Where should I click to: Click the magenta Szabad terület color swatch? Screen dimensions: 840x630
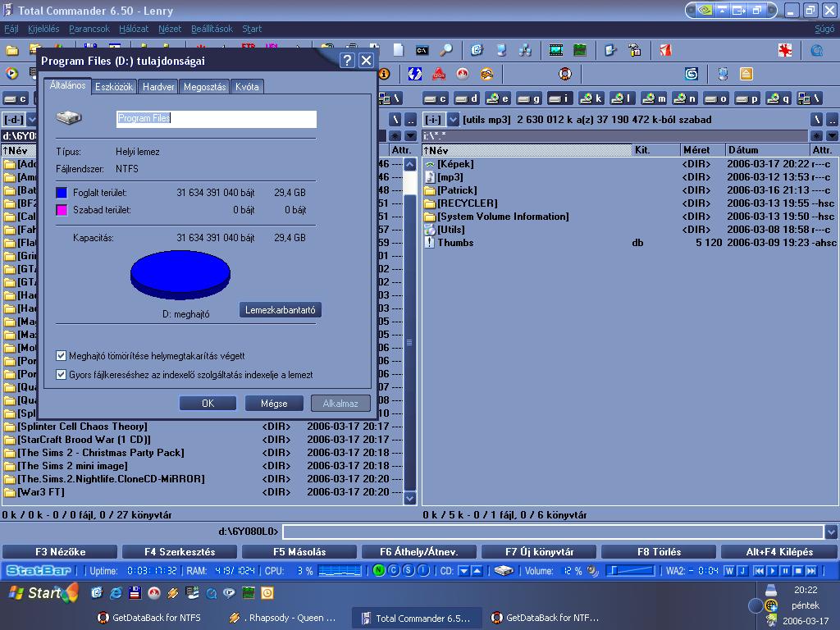(x=62, y=210)
